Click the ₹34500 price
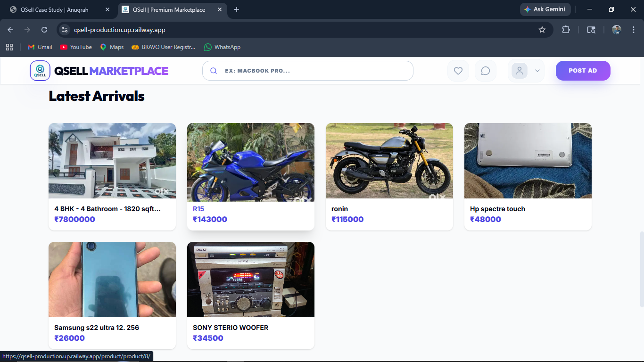The height and width of the screenshot is (362, 644). [x=208, y=338]
